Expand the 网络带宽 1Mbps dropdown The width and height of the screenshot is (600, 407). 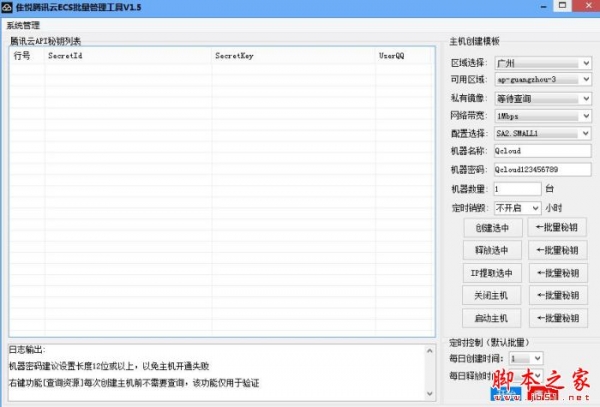pyautogui.click(x=543, y=116)
